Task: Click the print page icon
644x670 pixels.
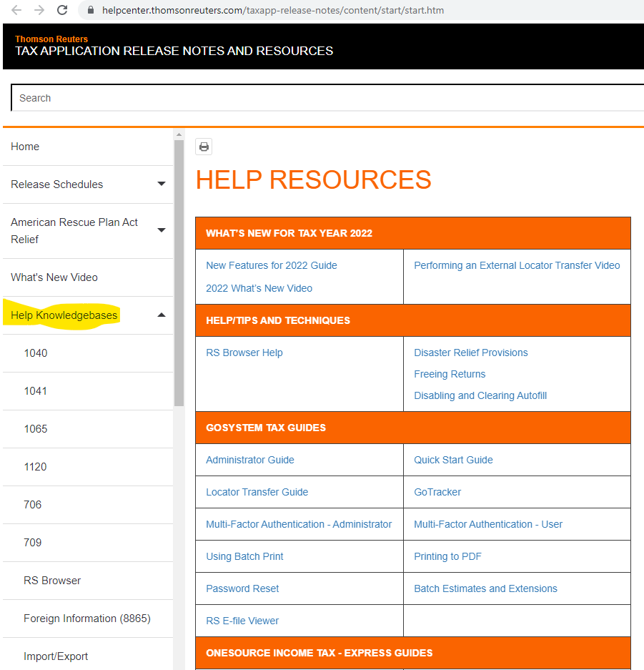Action: [204, 147]
